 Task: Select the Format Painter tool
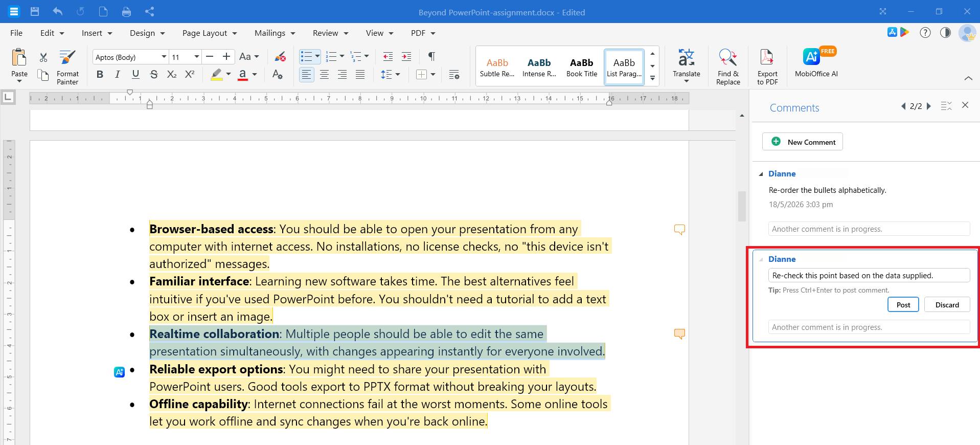67,67
